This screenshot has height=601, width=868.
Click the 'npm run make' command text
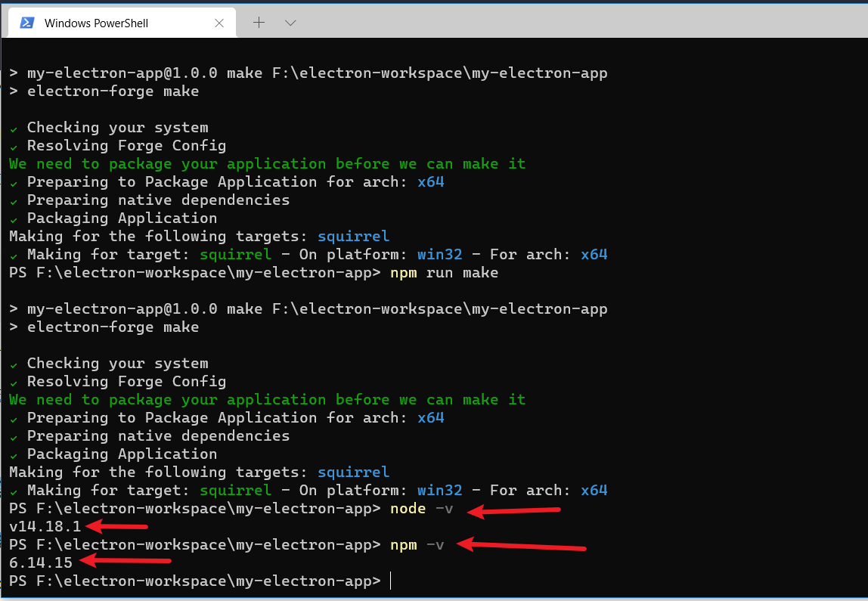pyautogui.click(x=444, y=273)
